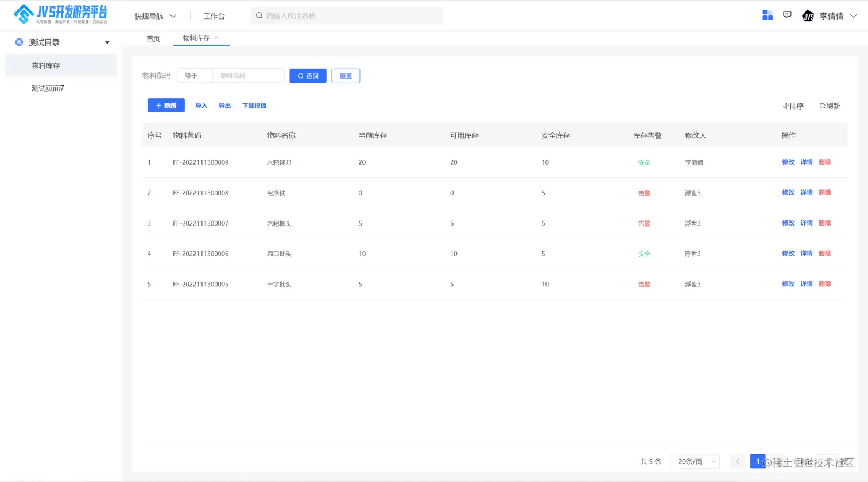Click the 共 5 条 total count

tap(650, 461)
